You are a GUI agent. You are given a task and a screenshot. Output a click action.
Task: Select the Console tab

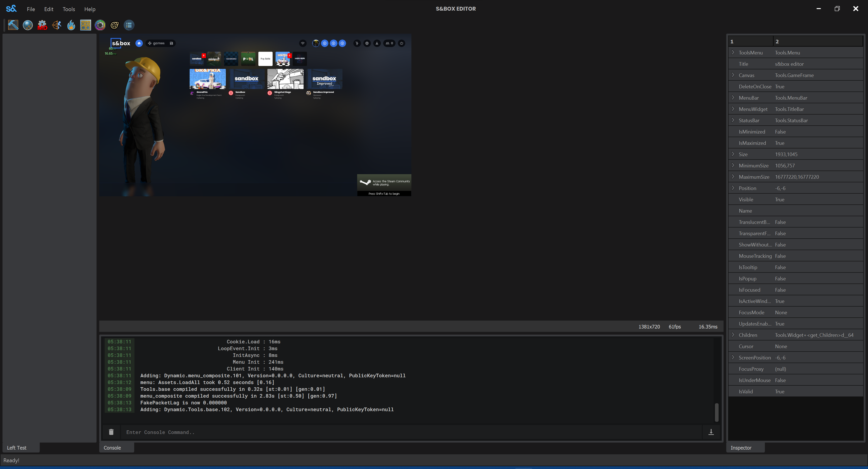116,448
